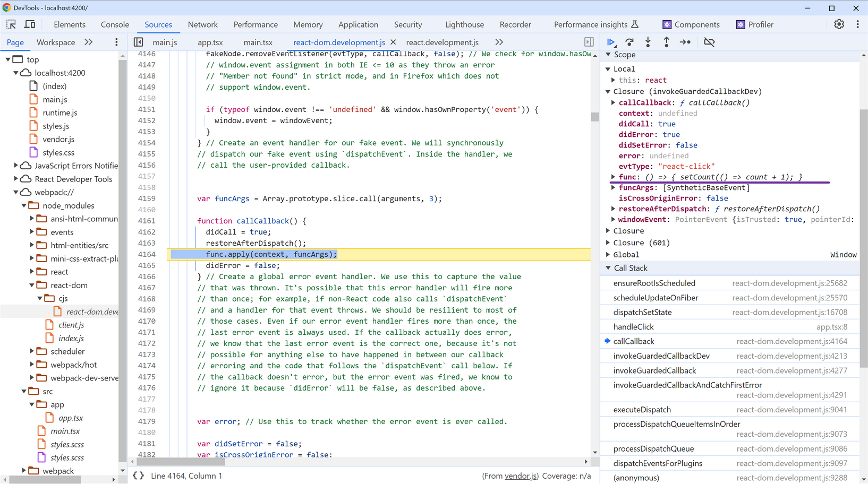Image resolution: width=868 pixels, height=484 pixels.
Task: Switch to the main.tsx editor tab
Action: [258, 42]
